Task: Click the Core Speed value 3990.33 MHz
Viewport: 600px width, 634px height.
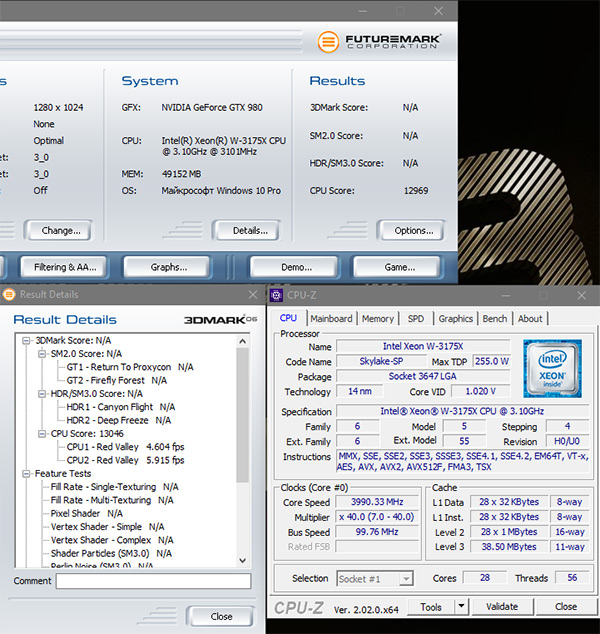Action: (x=377, y=502)
